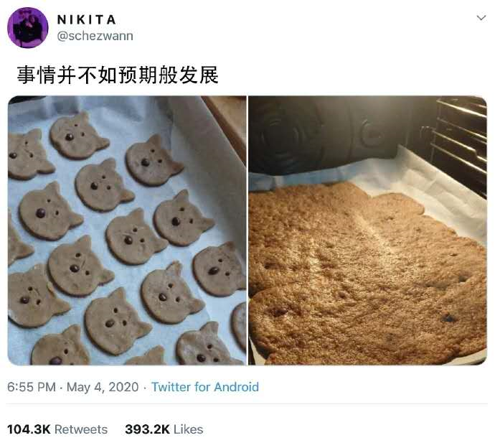Open the @schezwann handle link

95,36
